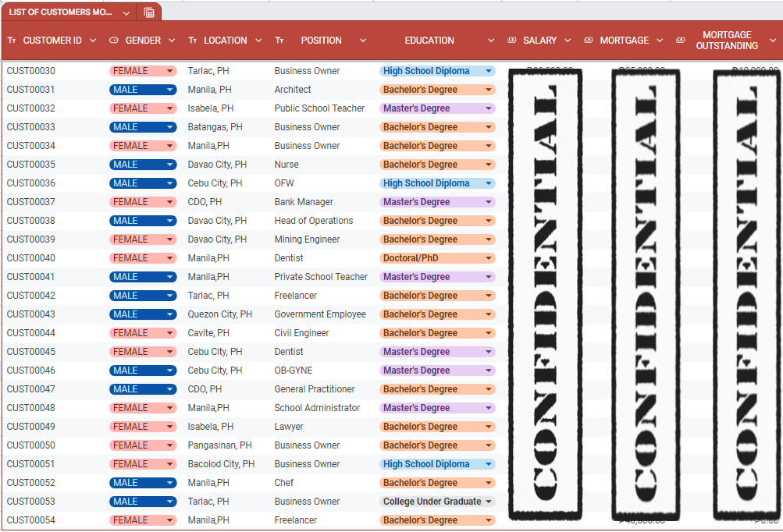
Task: Open EDUCATION column options chevron
Action: pos(491,41)
